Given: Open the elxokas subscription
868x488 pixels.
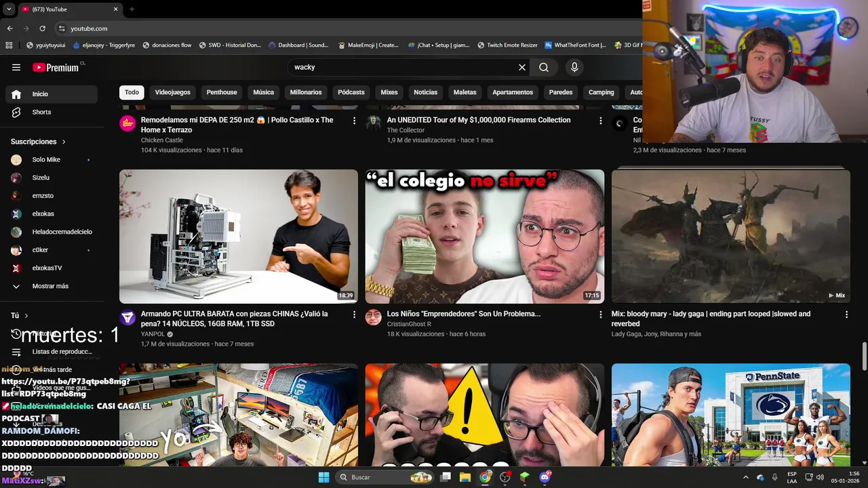Looking at the screenshot, I should [x=52, y=213].
